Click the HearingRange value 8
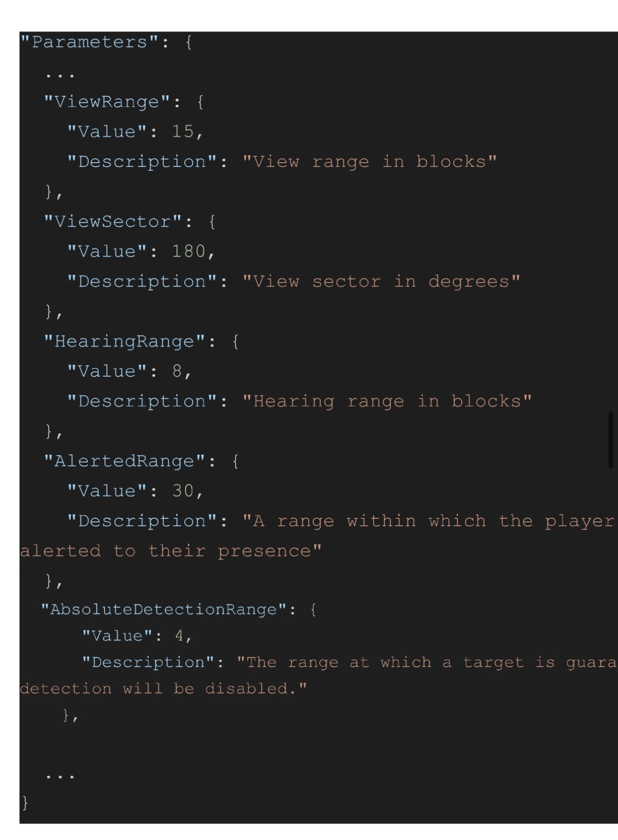This screenshot has width=618, height=840. click(177, 371)
